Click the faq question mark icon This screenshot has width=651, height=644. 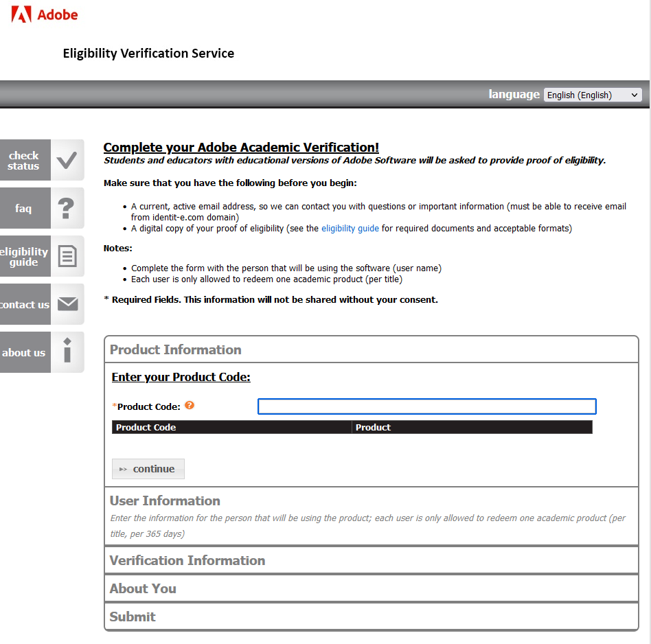(x=67, y=208)
